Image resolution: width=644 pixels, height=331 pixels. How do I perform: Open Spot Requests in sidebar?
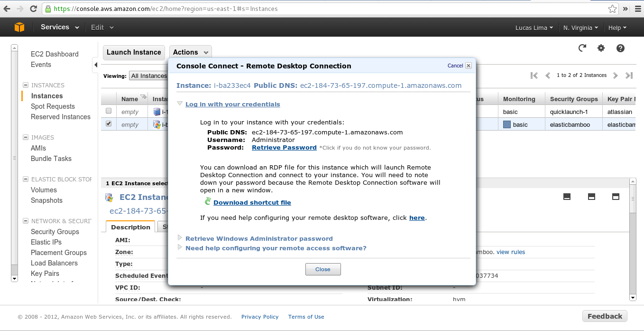[x=53, y=106]
